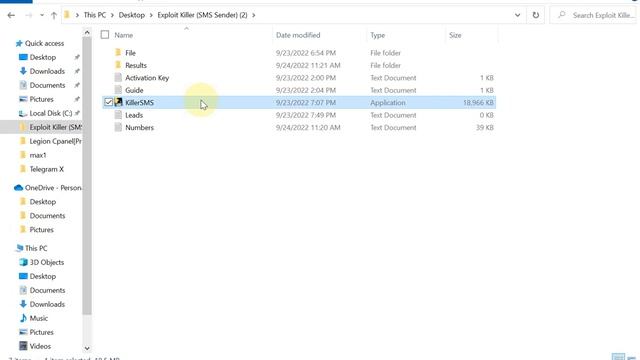Click the search magnifier icon
Viewport: 640px width, 360px height.
coord(562,15)
